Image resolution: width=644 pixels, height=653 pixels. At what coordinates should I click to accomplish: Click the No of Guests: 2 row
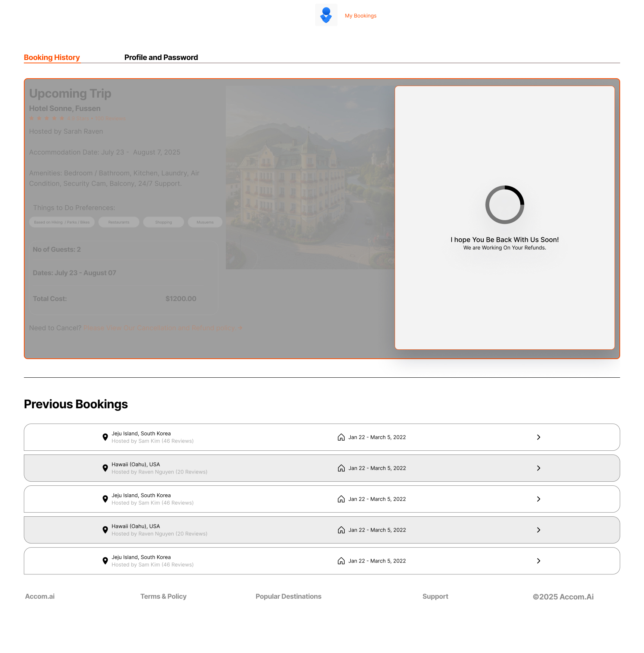coord(57,250)
